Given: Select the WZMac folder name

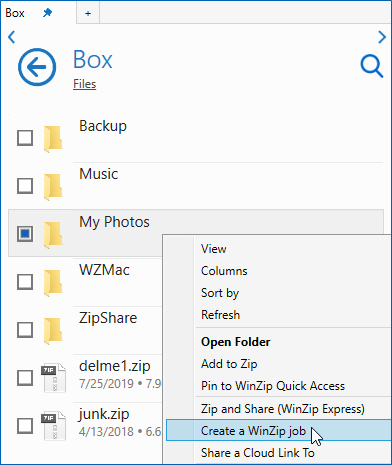Looking at the screenshot, I should coord(104,270).
